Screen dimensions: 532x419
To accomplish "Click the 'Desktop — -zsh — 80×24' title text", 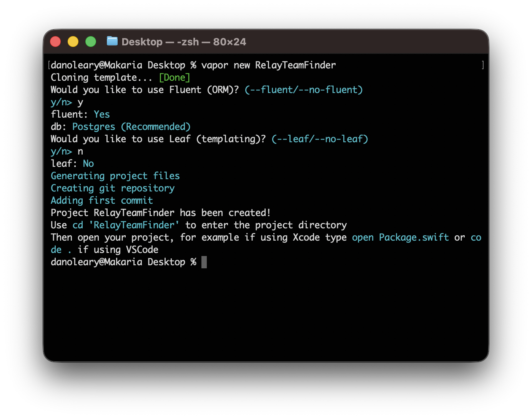I will [x=184, y=42].
